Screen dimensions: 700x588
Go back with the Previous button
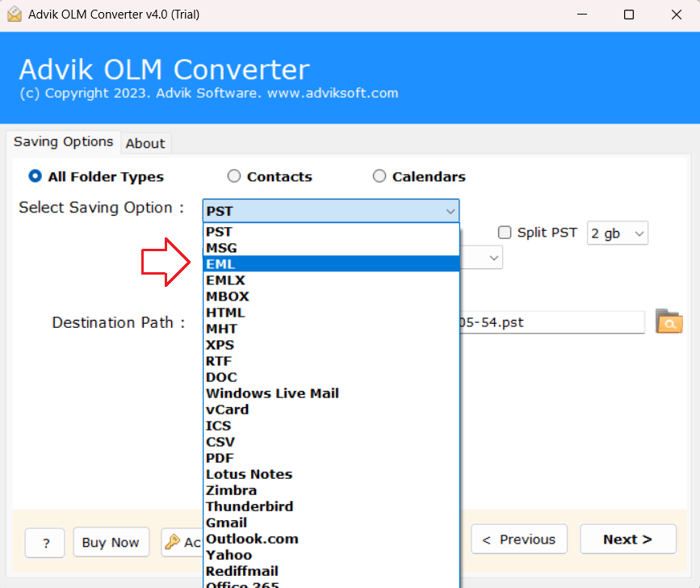519,540
